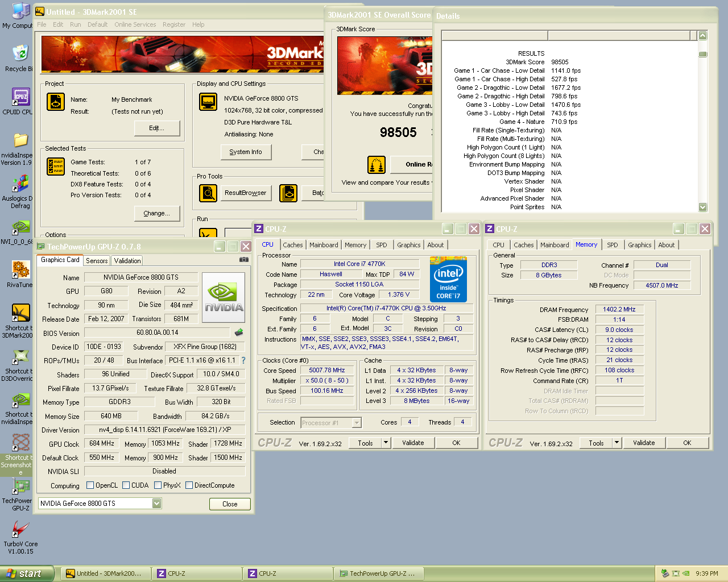Click the DRAM Frequency value in CPU-Z
This screenshot has width=728, height=582.
(x=619, y=310)
